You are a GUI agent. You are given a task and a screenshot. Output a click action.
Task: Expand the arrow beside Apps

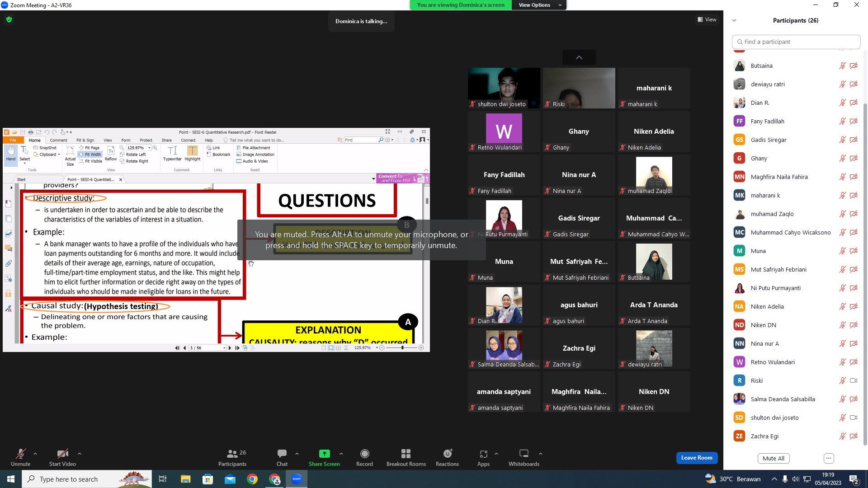pyautogui.click(x=496, y=454)
